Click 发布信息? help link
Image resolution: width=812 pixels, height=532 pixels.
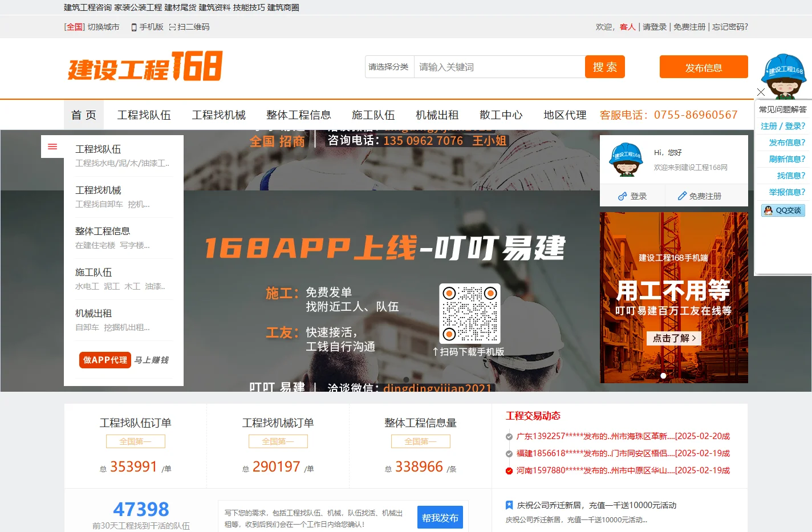click(787, 143)
